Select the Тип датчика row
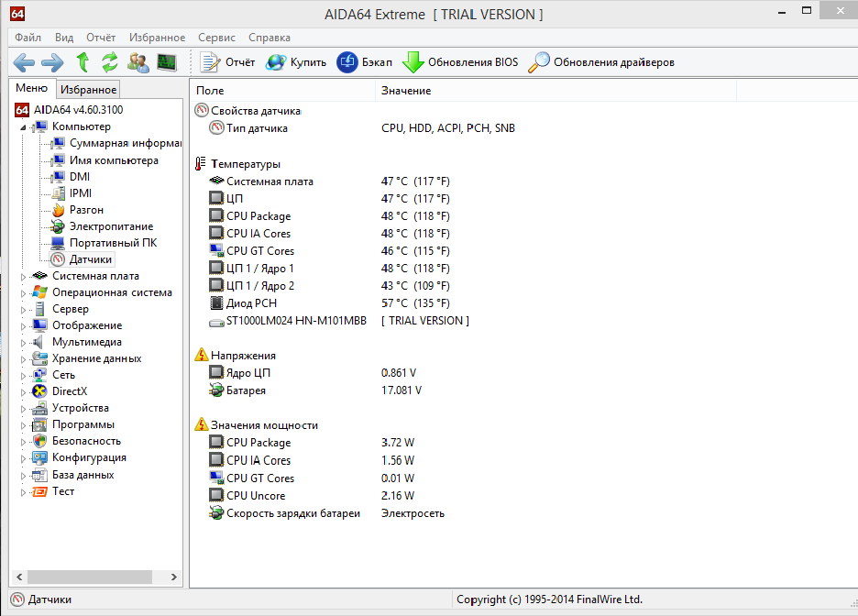Screen dimensions: 858x616 pos(362,128)
